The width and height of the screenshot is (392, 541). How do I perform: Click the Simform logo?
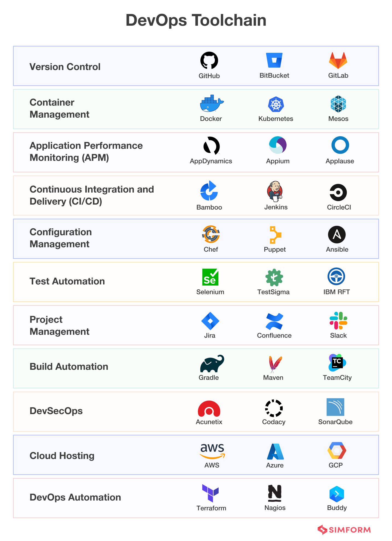point(344,530)
